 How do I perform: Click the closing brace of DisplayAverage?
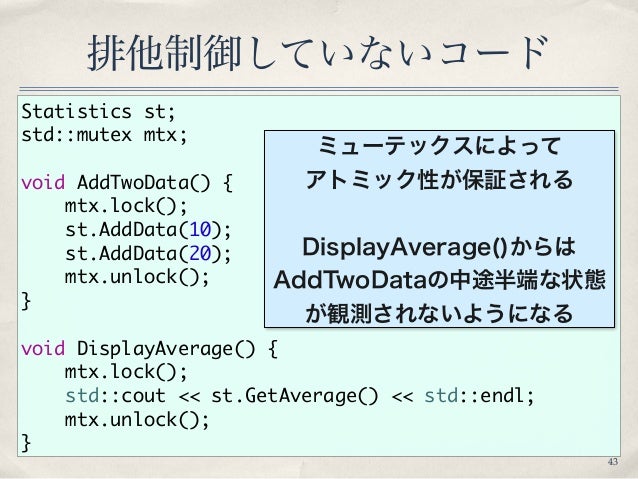tap(26, 443)
